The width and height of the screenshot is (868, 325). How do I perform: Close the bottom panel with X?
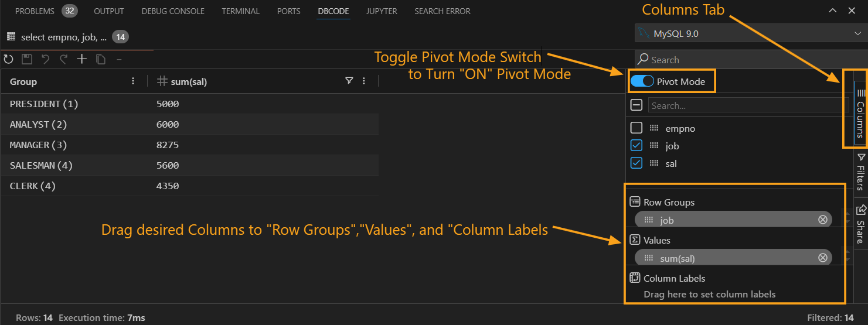(852, 11)
